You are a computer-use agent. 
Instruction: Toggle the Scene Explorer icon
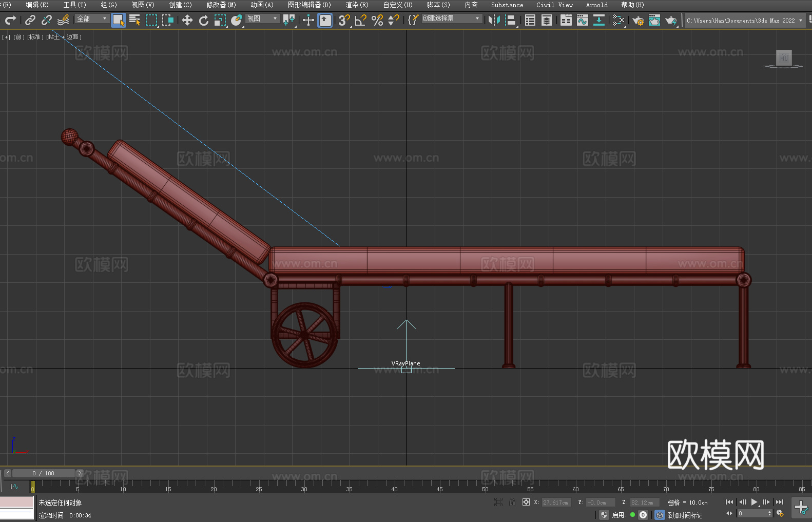(530, 20)
